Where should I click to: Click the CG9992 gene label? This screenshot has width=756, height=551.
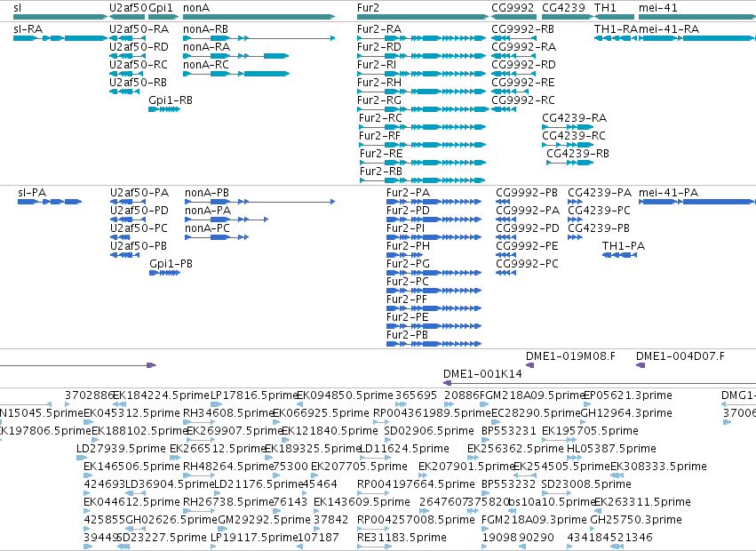pyautogui.click(x=513, y=8)
